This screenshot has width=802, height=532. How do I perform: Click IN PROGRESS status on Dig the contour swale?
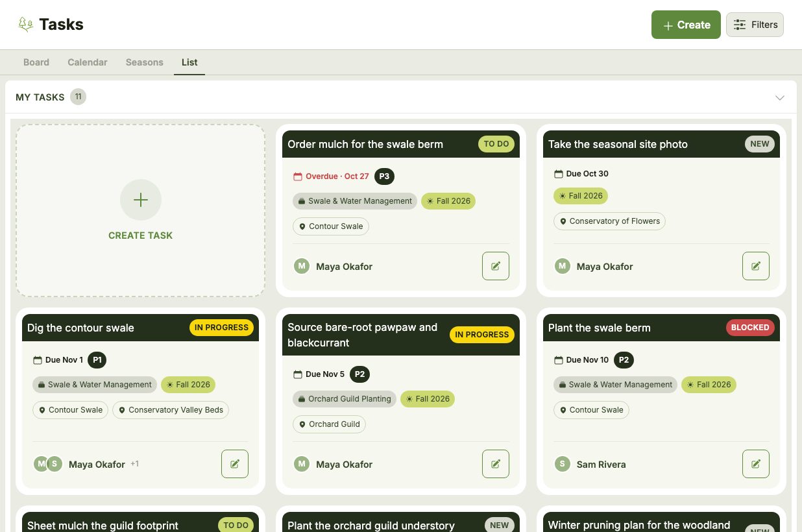[x=221, y=328]
